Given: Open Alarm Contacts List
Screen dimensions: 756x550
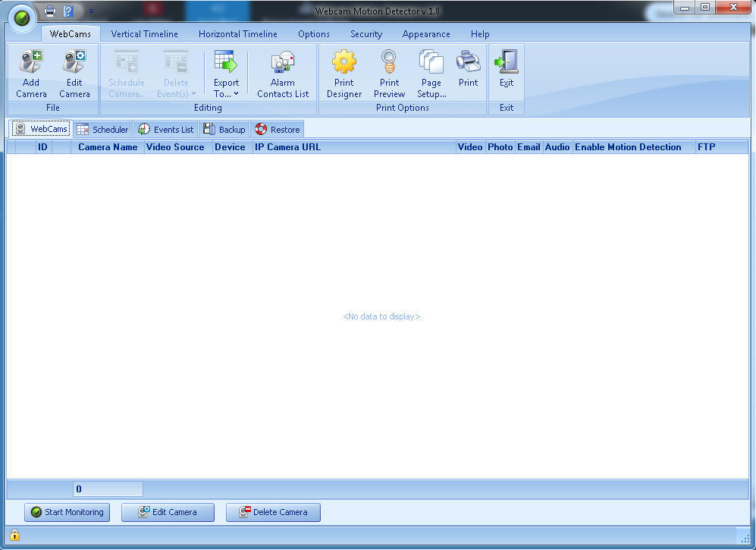Looking at the screenshot, I should tap(283, 62).
